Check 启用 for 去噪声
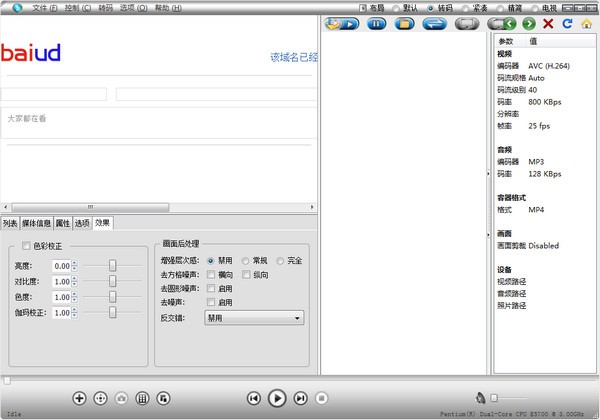600x420 pixels. (x=211, y=302)
